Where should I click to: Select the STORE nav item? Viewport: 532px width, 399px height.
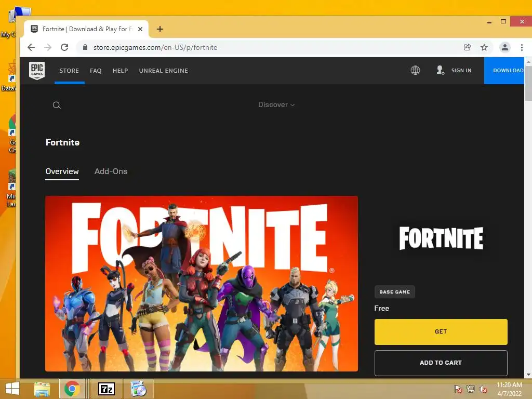coord(69,71)
